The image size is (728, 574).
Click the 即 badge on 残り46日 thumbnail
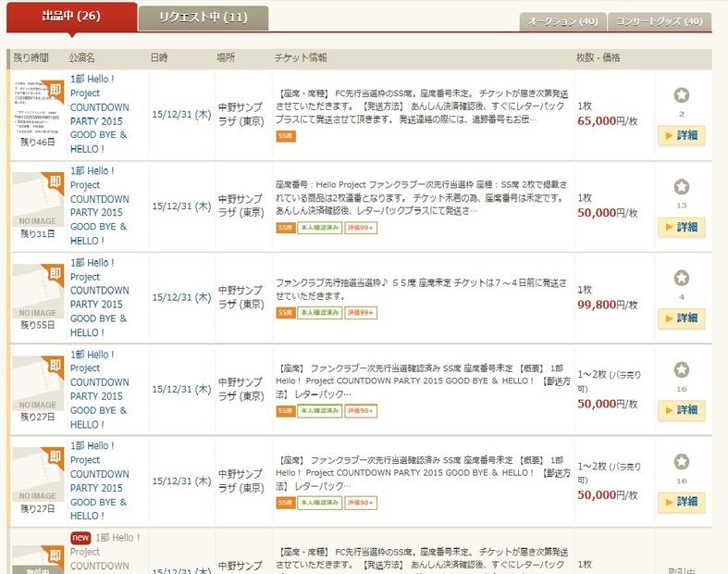pyautogui.click(x=56, y=89)
